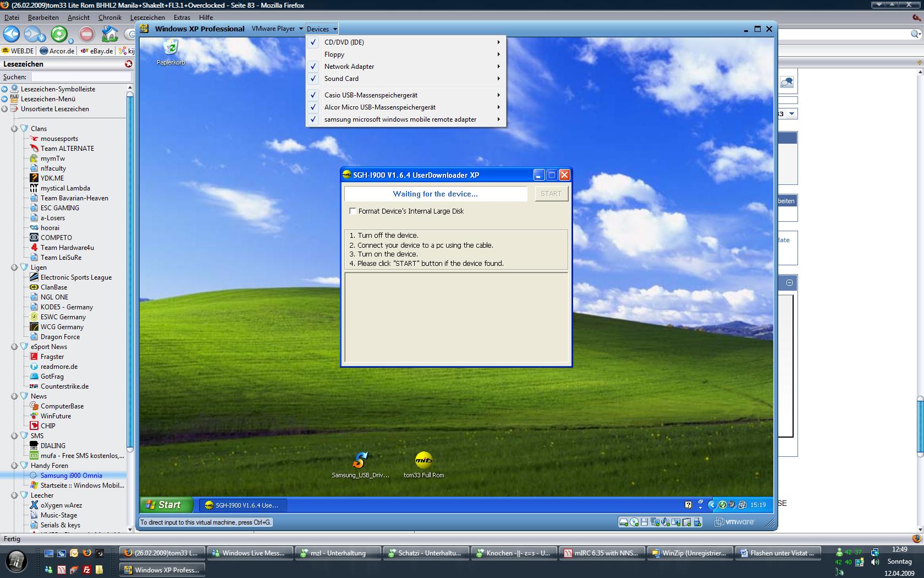Viewport: 924px width, 578px height.
Task: Switch to mIRC 6.35 taskbar button
Action: tap(601, 553)
